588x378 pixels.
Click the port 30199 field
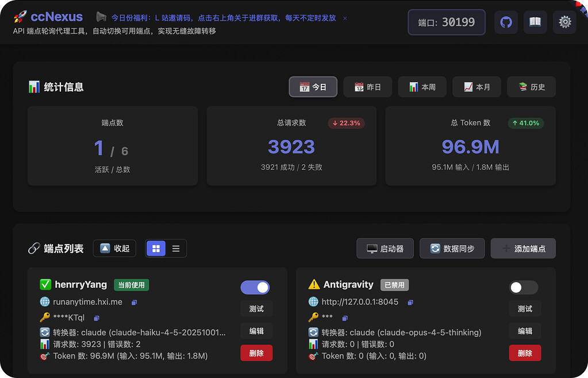tap(447, 22)
